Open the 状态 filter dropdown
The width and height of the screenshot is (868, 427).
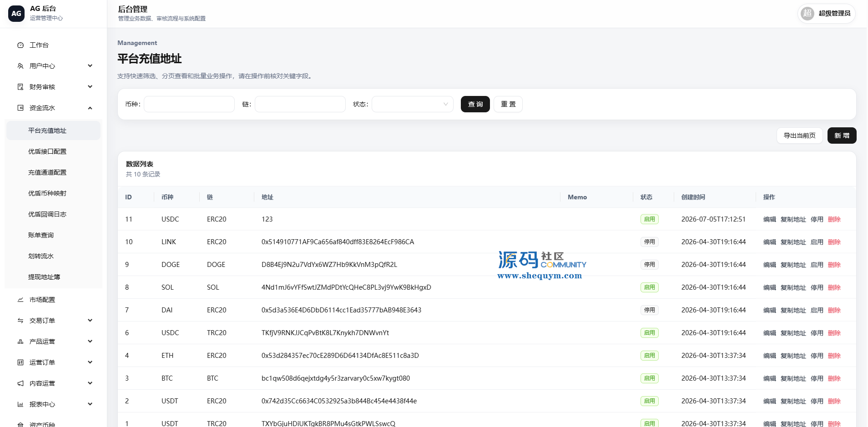pos(413,104)
